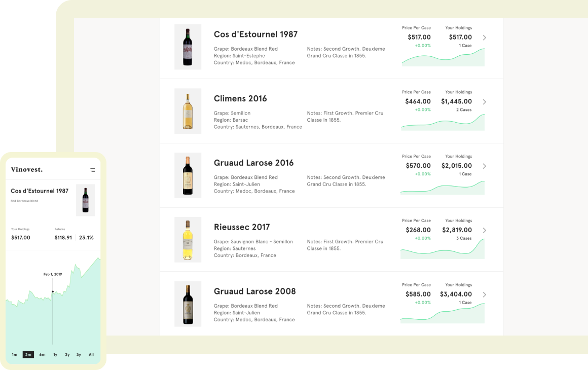Switch chart to 2y range

[x=67, y=355]
